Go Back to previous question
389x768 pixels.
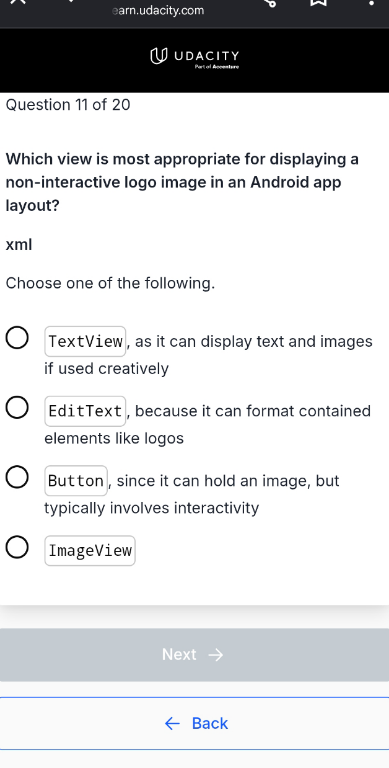point(194,723)
